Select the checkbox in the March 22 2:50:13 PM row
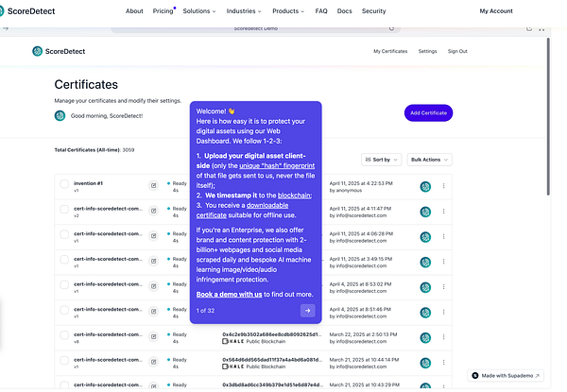The height and width of the screenshot is (392, 567). coord(64,335)
